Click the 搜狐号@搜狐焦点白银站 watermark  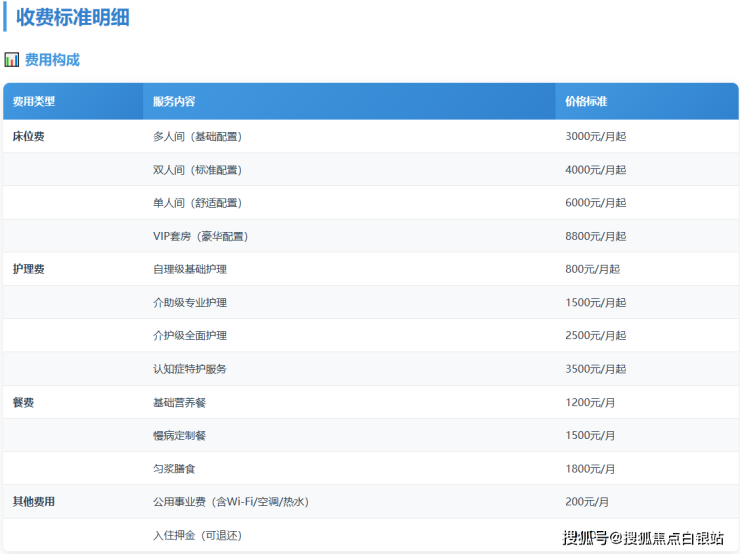pyautogui.click(x=643, y=538)
